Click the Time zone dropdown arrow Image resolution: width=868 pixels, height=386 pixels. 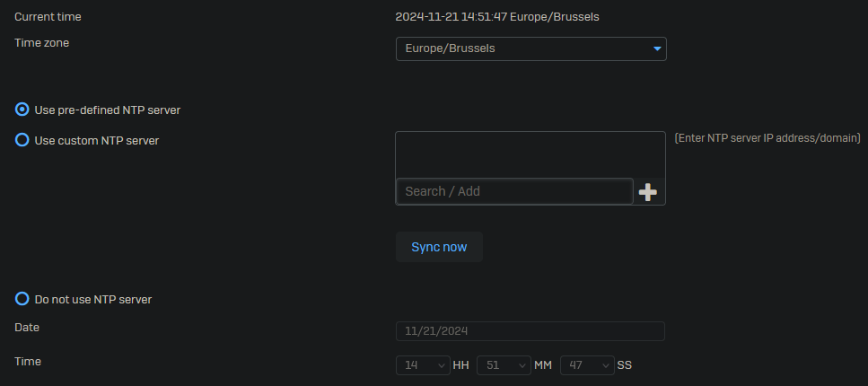point(657,48)
